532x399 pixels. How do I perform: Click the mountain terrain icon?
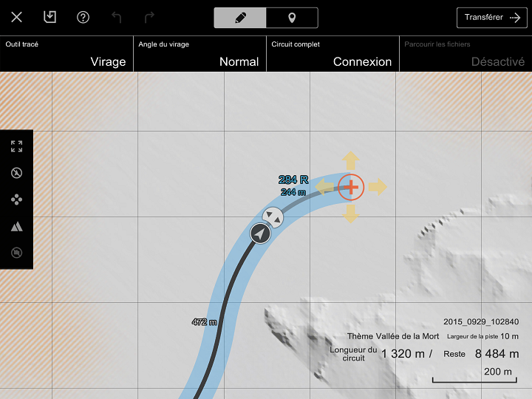(x=16, y=226)
